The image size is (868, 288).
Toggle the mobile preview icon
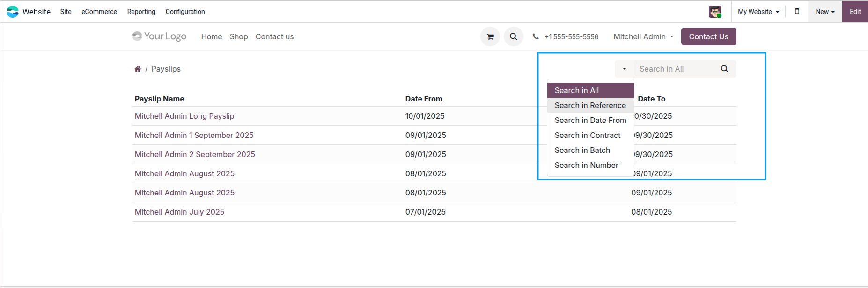797,12
